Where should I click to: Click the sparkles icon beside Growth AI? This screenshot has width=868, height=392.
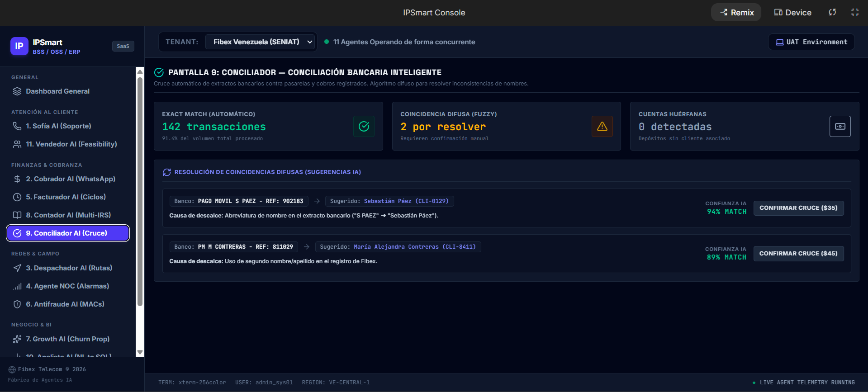17,339
